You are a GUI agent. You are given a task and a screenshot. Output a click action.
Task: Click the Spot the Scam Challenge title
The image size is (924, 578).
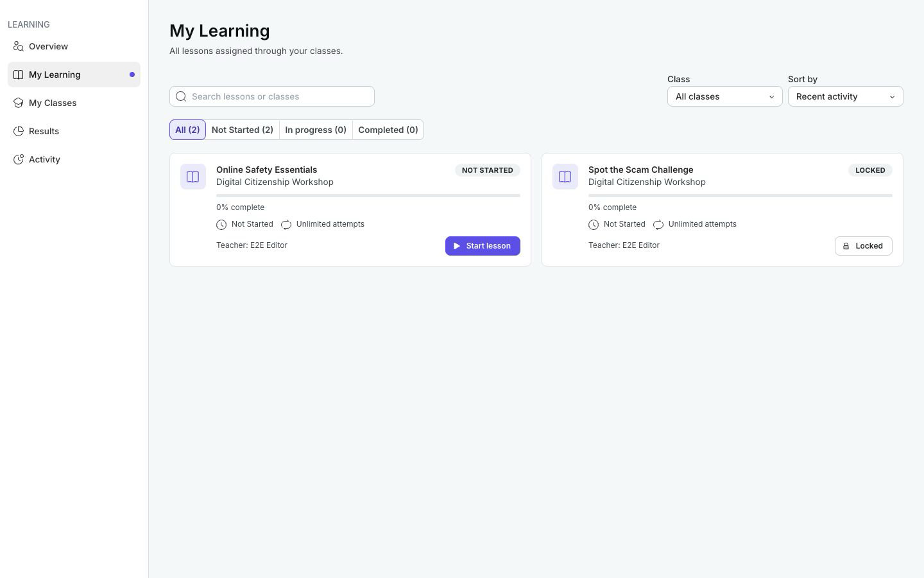pyautogui.click(x=641, y=170)
